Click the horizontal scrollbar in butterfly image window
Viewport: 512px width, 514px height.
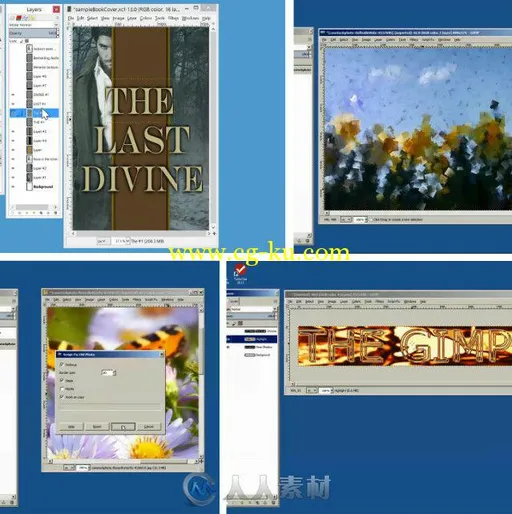[124, 461]
